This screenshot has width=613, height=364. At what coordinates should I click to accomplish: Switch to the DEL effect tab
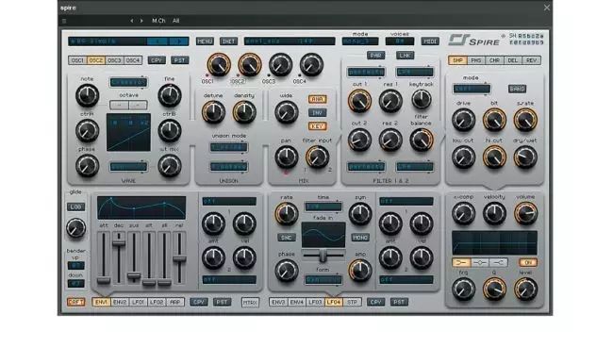click(x=512, y=60)
